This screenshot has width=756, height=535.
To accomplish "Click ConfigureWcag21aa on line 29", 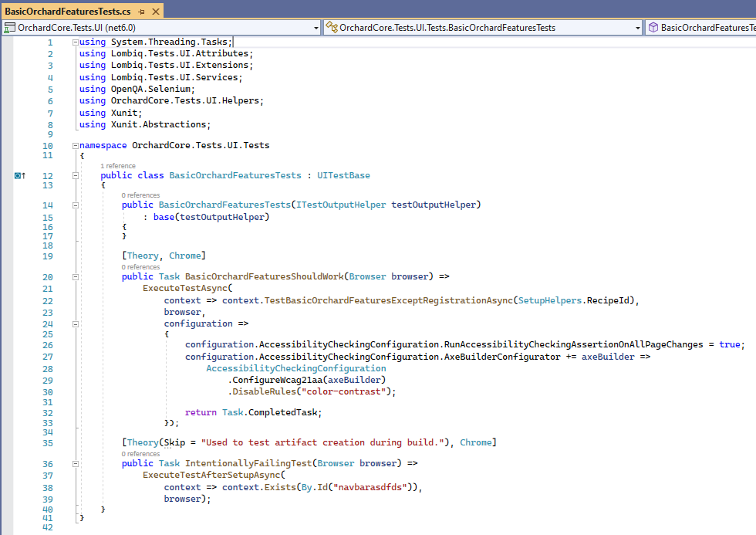I will (278, 380).
